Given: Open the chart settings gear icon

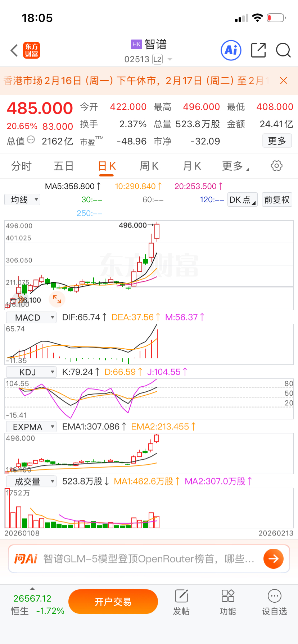Looking at the screenshot, I should (276, 166).
